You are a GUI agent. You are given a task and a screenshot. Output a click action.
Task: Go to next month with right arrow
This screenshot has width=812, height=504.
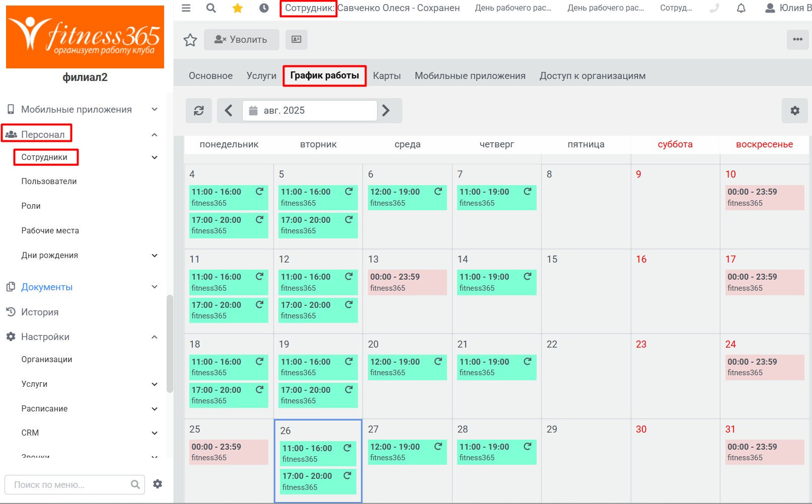387,111
